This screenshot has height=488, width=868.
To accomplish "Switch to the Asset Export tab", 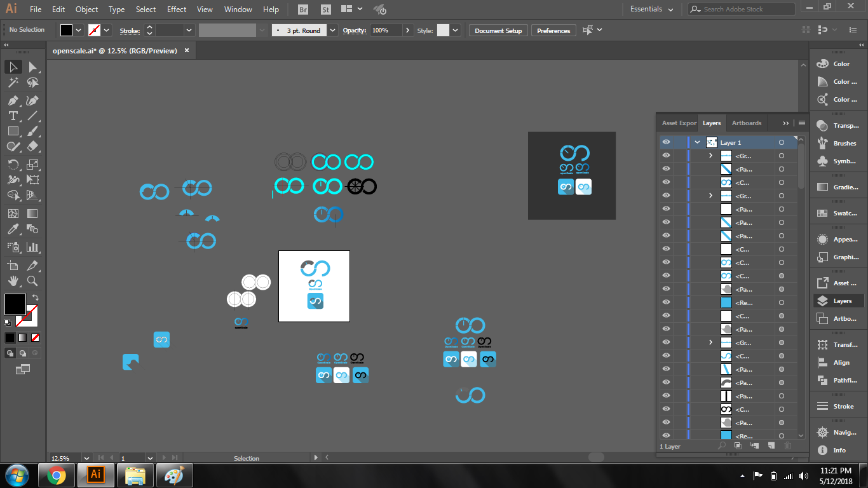I will pos(679,123).
